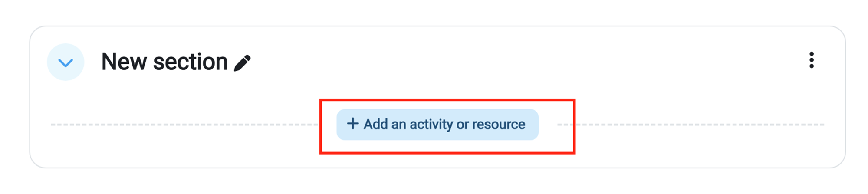Click the vertical ellipsis icon
The width and height of the screenshot is (868, 194).
(x=811, y=60)
